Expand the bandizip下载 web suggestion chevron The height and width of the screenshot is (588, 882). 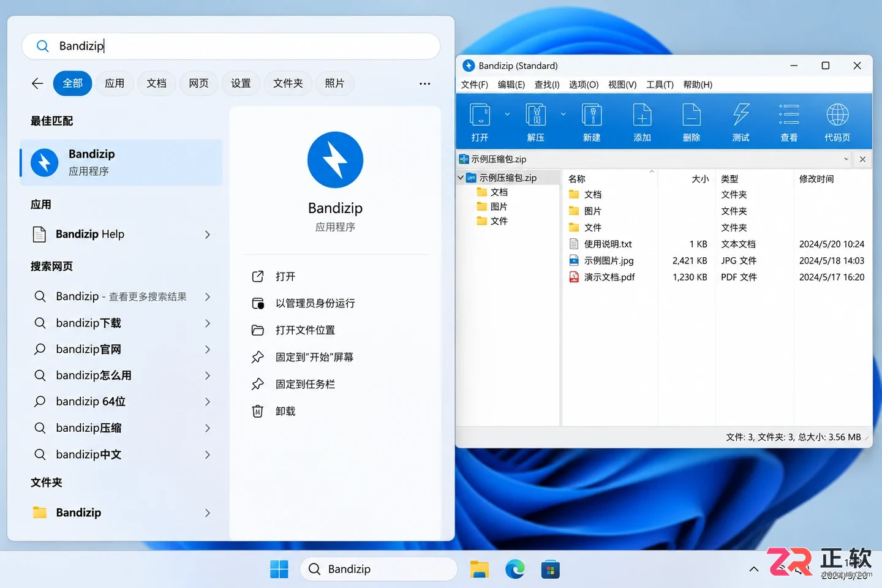(x=208, y=323)
